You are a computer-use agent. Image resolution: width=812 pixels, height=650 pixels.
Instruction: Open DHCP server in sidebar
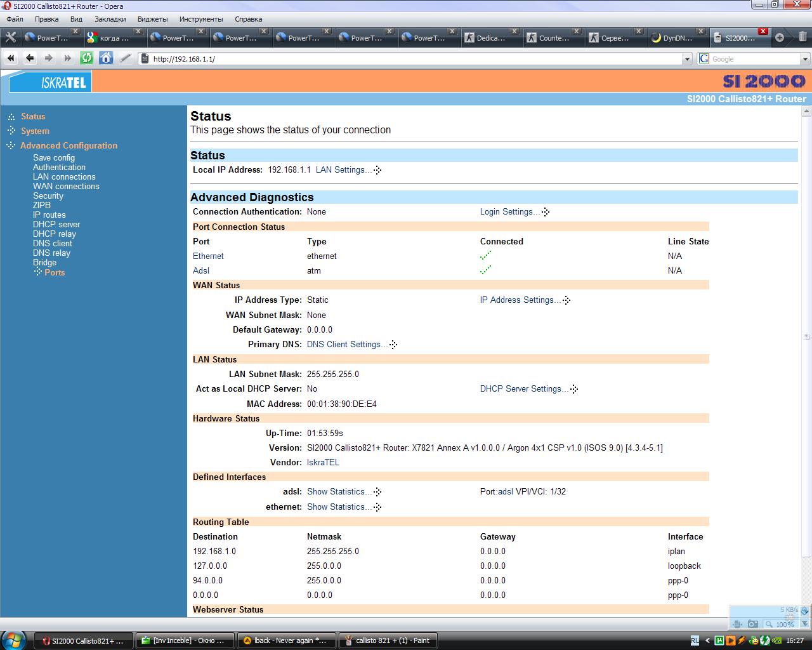click(x=56, y=224)
